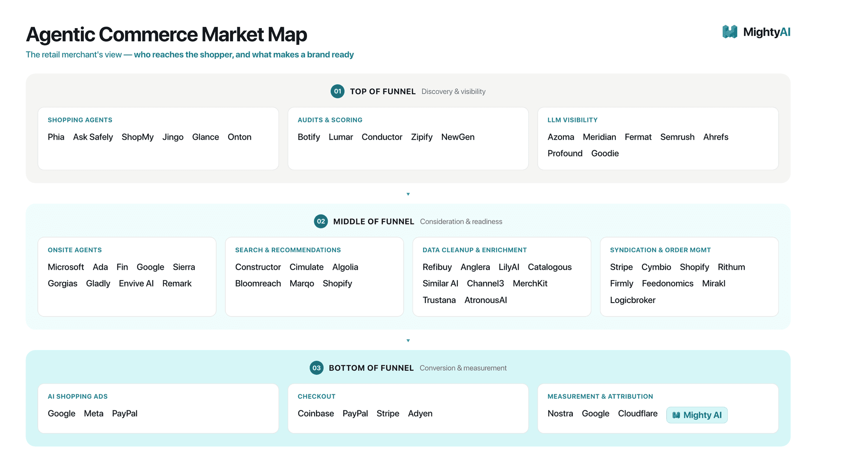Click Algolia in Search & Recommendations

(345, 267)
